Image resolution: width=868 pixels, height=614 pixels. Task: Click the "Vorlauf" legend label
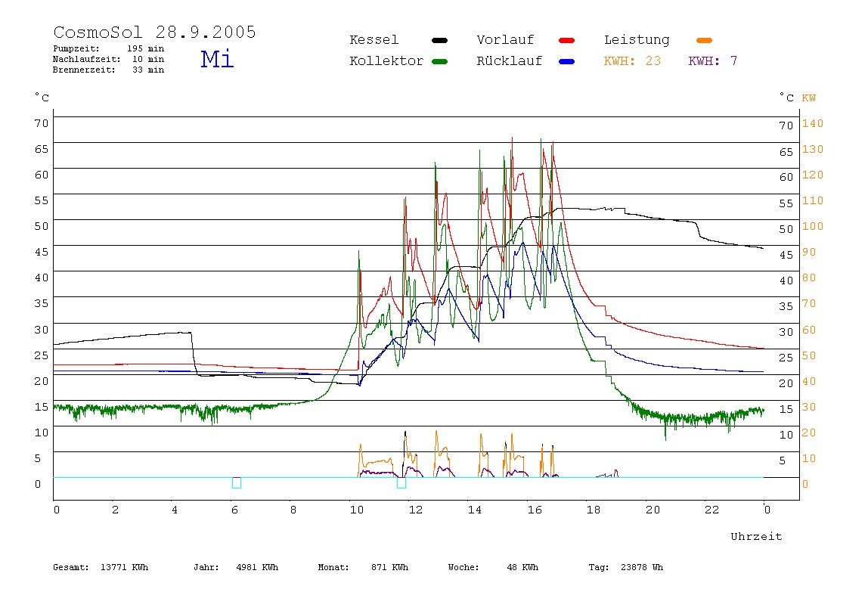[505, 40]
